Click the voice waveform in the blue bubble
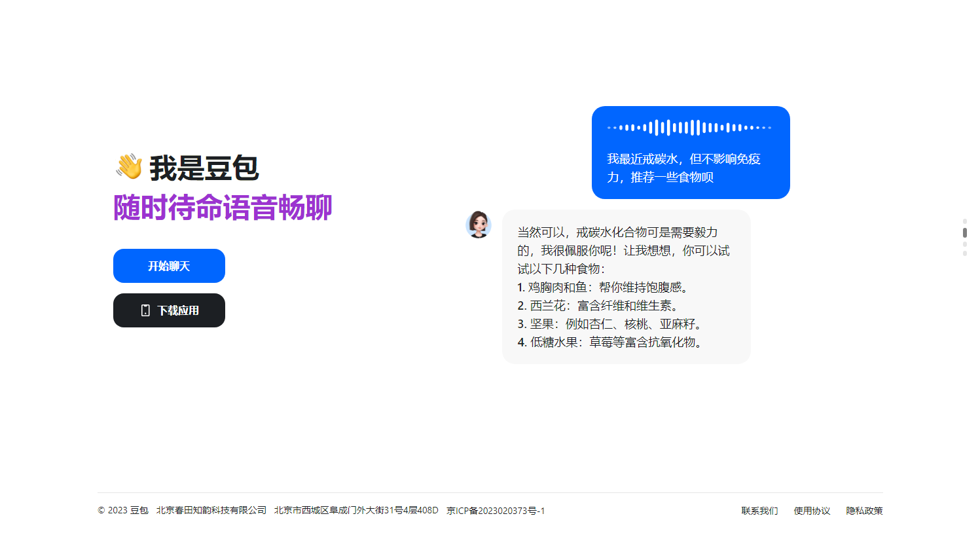980x533 pixels. [689, 128]
